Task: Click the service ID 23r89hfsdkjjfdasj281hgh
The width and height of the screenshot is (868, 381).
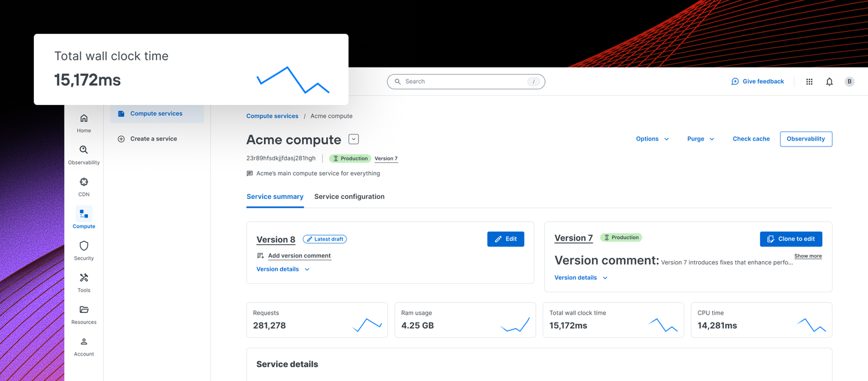Action: (x=281, y=159)
